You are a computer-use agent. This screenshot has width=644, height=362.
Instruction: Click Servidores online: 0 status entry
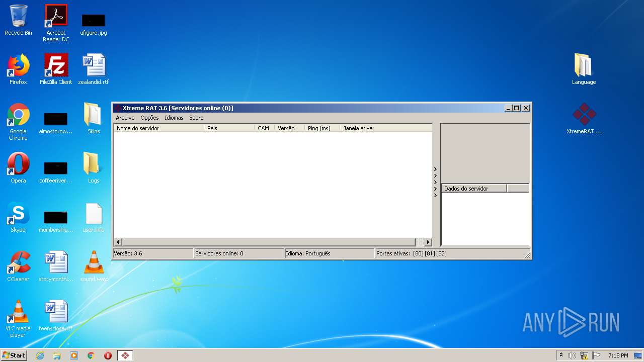coord(239,253)
